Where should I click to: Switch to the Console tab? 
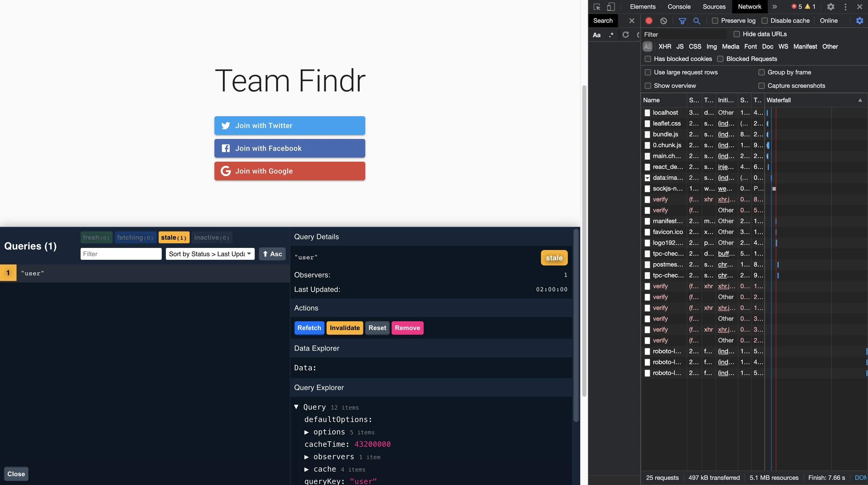pyautogui.click(x=679, y=7)
